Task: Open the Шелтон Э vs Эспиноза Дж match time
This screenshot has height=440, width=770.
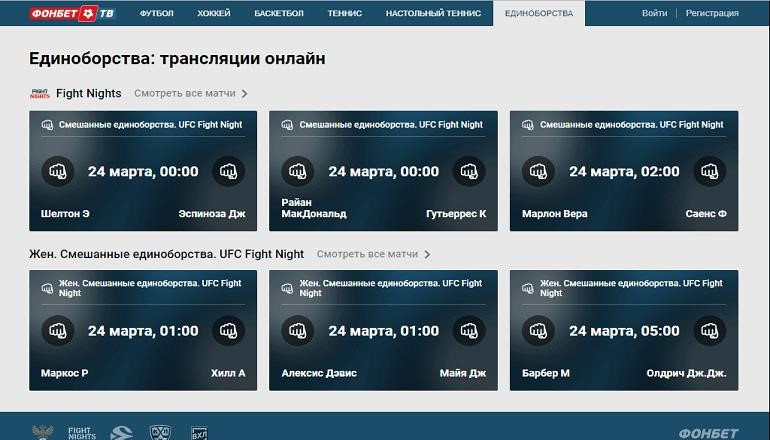Action: (143, 171)
